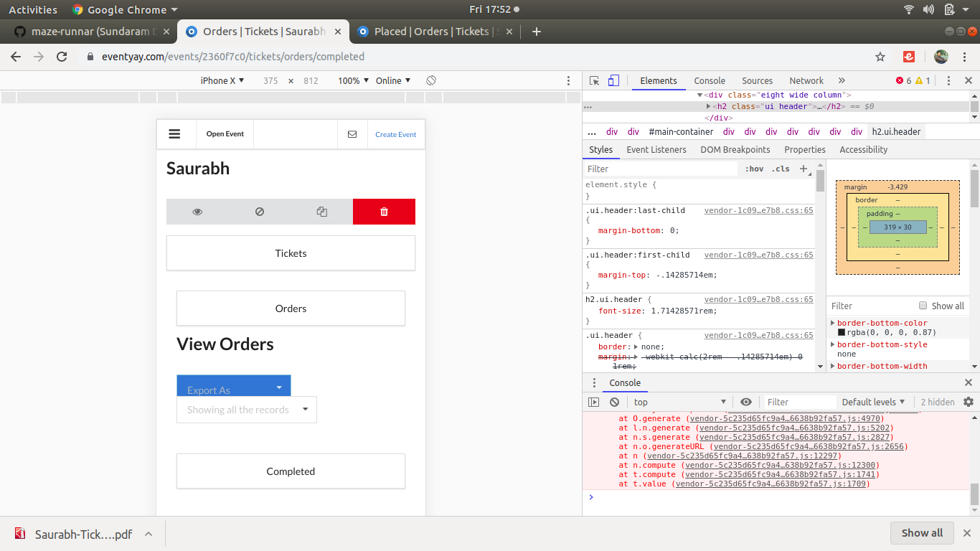Open the Event Listeners tab

click(x=656, y=150)
